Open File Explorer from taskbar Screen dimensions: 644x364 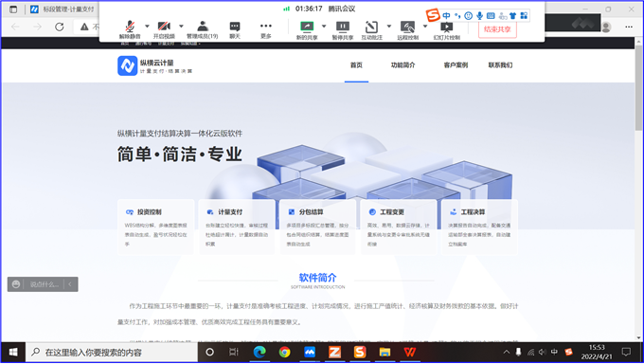point(385,352)
